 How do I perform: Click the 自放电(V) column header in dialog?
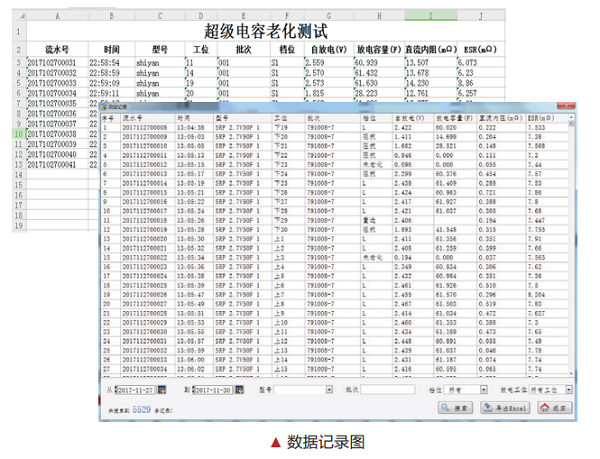[x=409, y=117]
